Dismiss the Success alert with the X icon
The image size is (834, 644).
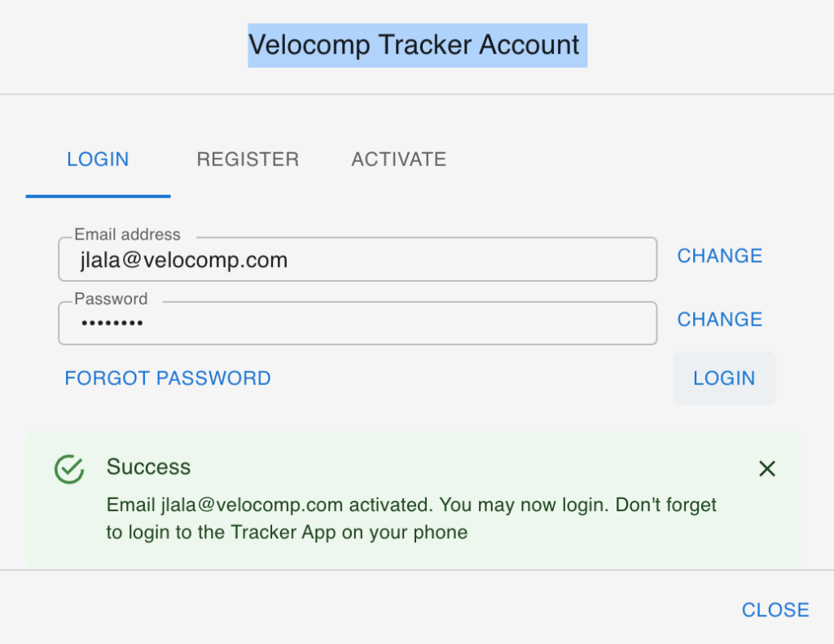point(766,468)
